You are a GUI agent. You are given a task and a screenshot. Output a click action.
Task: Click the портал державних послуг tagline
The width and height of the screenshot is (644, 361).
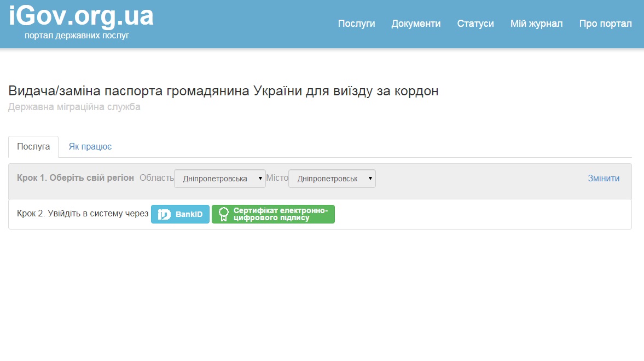[77, 36]
